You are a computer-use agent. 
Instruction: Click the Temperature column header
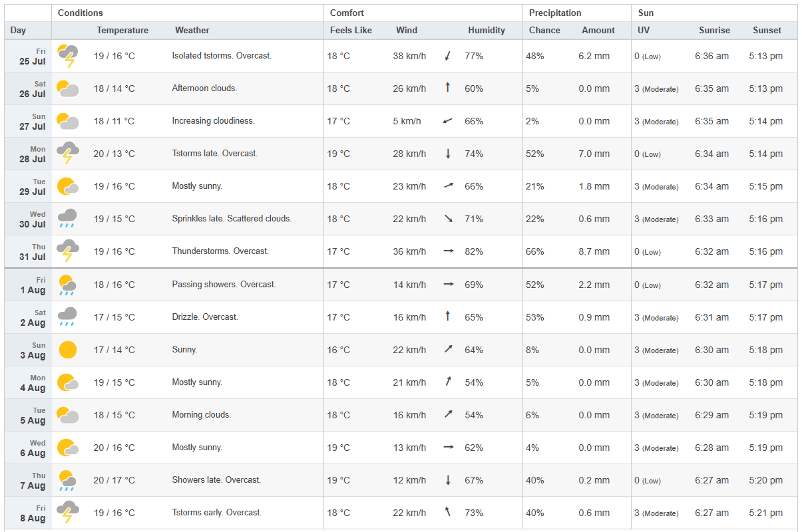click(x=122, y=31)
